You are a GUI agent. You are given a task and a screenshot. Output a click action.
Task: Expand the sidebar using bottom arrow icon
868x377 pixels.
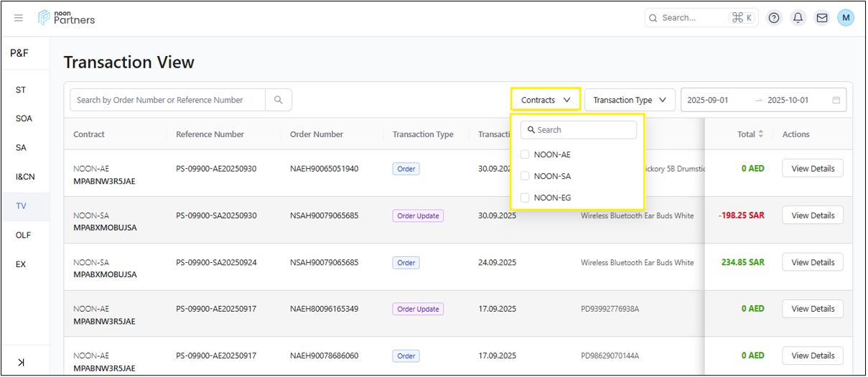point(21,362)
